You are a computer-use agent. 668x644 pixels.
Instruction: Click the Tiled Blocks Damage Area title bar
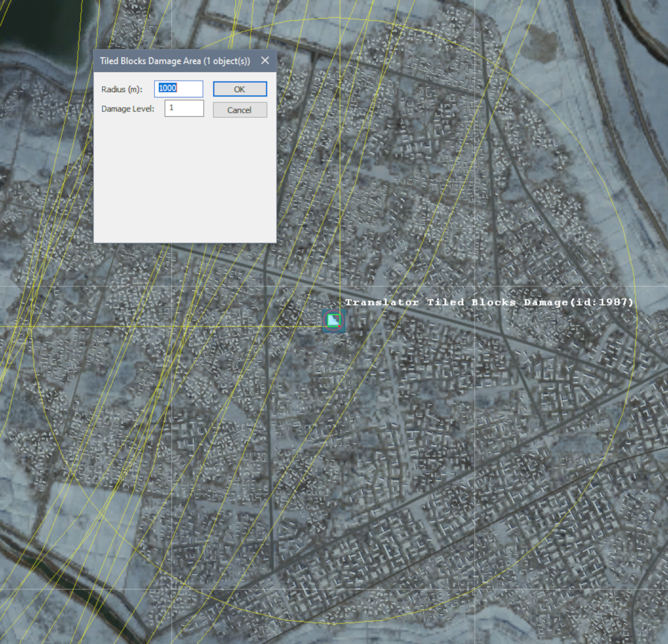click(184, 61)
